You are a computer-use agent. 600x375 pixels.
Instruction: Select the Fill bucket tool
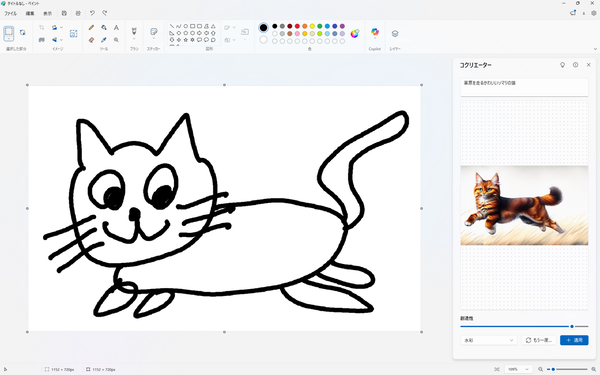coord(104,28)
